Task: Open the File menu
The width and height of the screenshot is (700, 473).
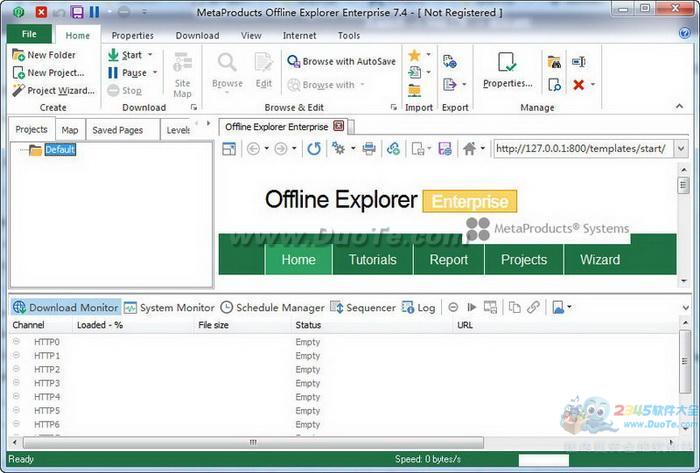Action: [29, 34]
